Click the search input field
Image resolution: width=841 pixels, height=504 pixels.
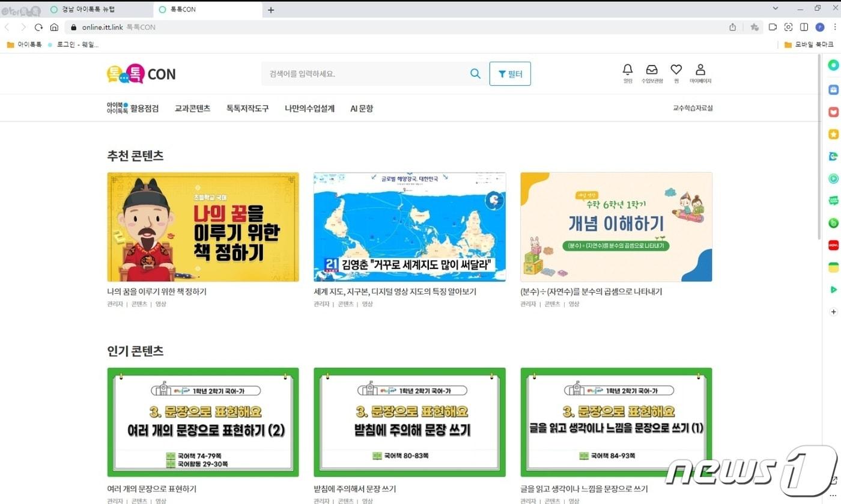coord(360,73)
